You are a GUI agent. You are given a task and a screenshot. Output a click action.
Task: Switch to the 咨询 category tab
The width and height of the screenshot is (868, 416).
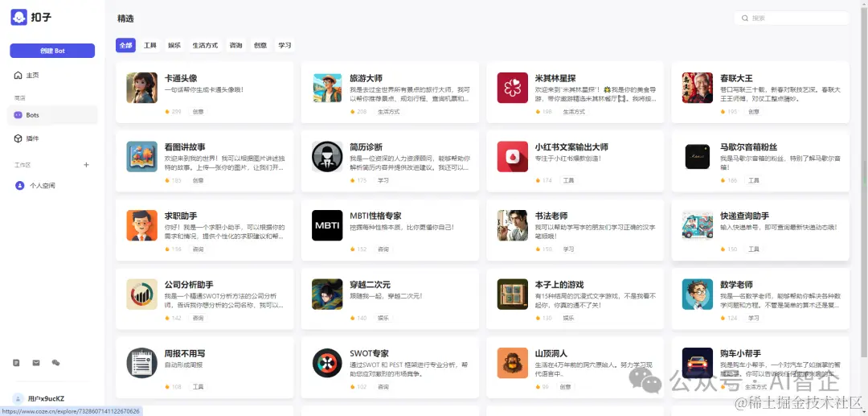click(x=235, y=45)
